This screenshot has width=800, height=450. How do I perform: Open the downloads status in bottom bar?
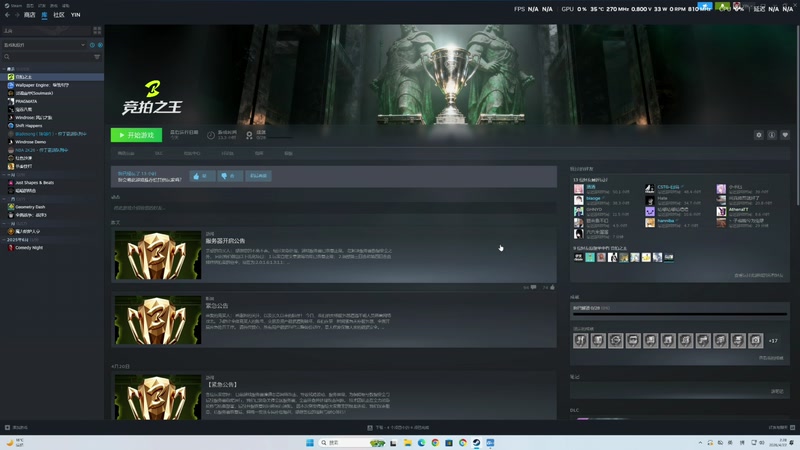click(x=398, y=428)
